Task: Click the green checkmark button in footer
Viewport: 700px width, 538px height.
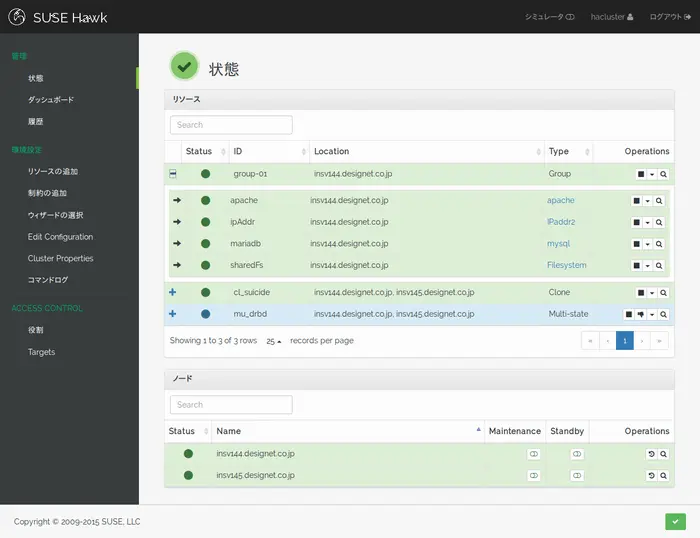Action: tap(675, 521)
